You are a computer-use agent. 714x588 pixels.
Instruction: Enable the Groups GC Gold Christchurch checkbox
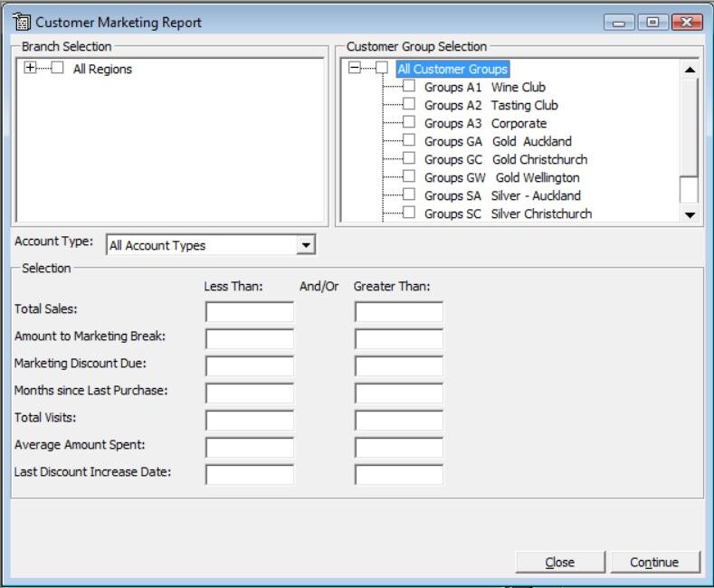pyautogui.click(x=409, y=158)
